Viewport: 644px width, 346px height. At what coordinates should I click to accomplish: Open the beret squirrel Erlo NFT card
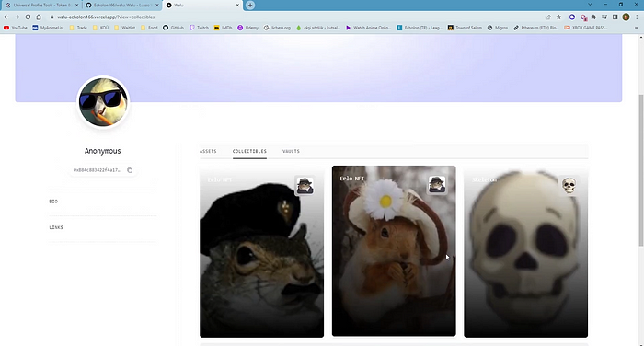[x=261, y=252]
